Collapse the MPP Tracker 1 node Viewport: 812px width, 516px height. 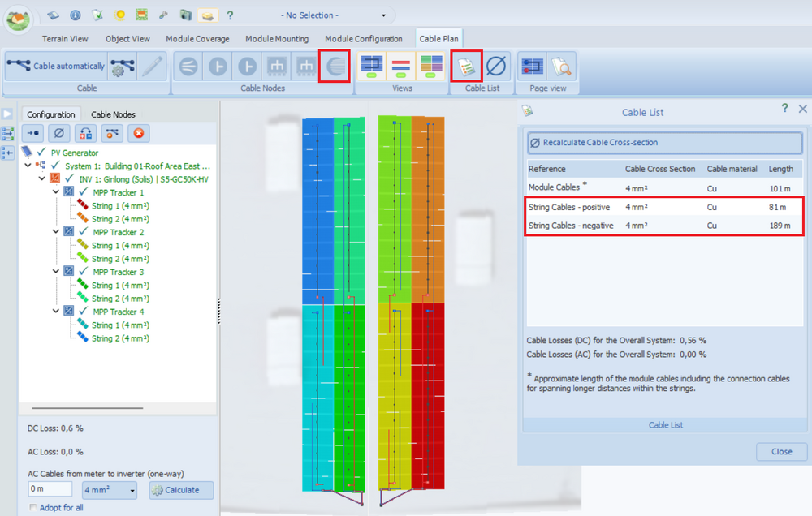[x=56, y=192]
